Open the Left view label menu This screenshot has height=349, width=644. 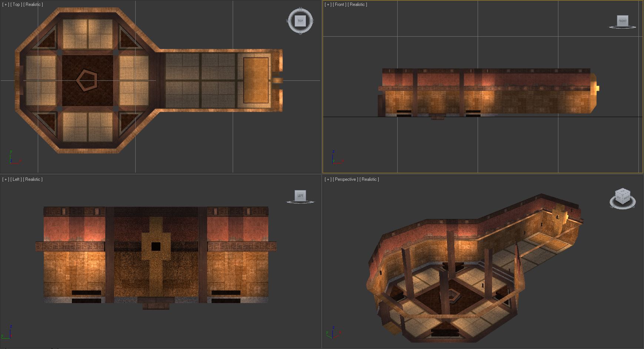click(16, 179)
